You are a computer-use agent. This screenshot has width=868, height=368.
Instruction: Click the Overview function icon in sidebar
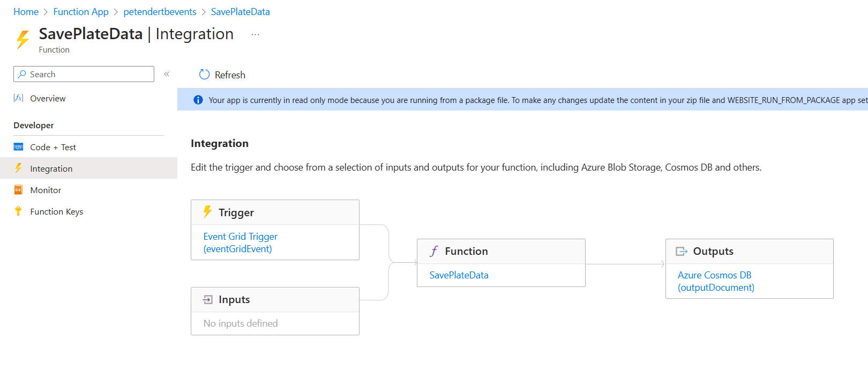click(x=18, y=98)
